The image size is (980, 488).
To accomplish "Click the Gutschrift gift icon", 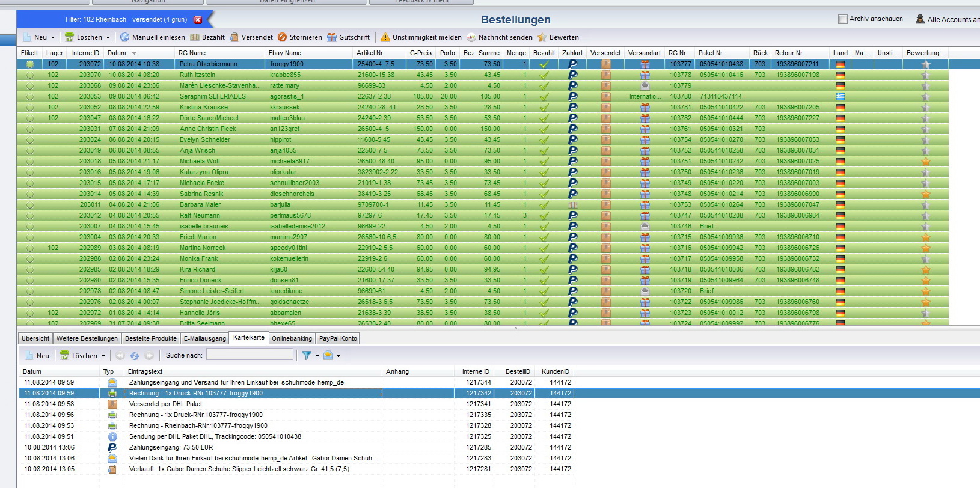I will click(x=332, y=37).
